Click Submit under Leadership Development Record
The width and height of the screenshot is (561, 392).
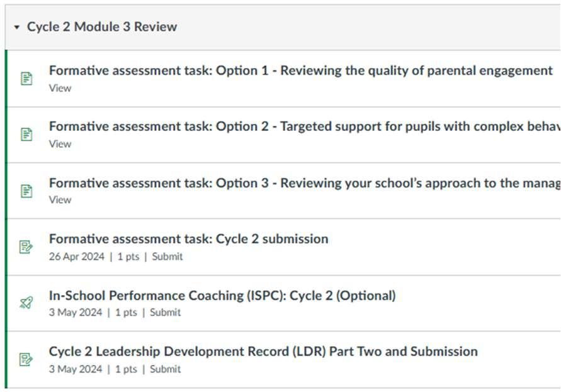[165, 369]
